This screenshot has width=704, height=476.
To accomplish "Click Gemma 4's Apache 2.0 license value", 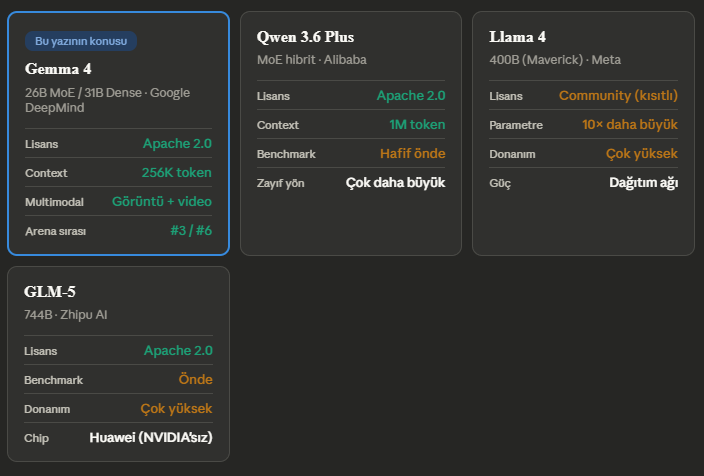I will (177, 144).
